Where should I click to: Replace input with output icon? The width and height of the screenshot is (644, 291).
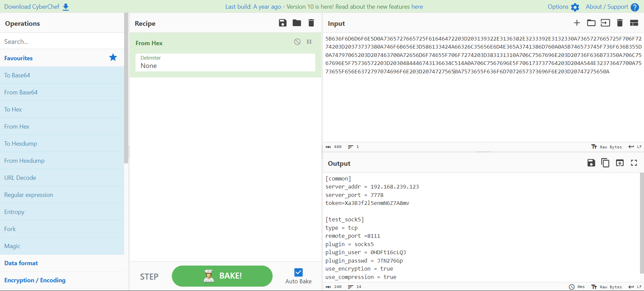[x=620, y=163]
